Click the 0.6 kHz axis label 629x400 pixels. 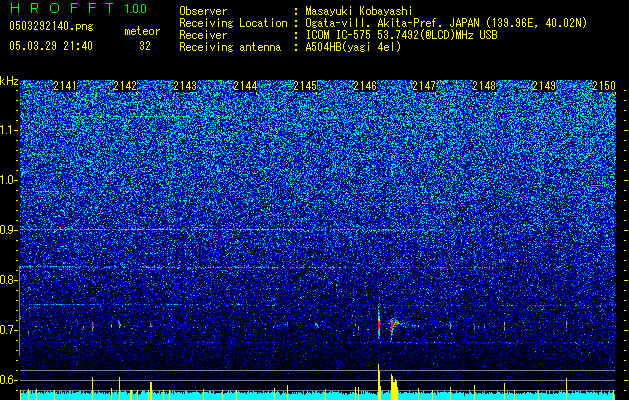(9, 380)
